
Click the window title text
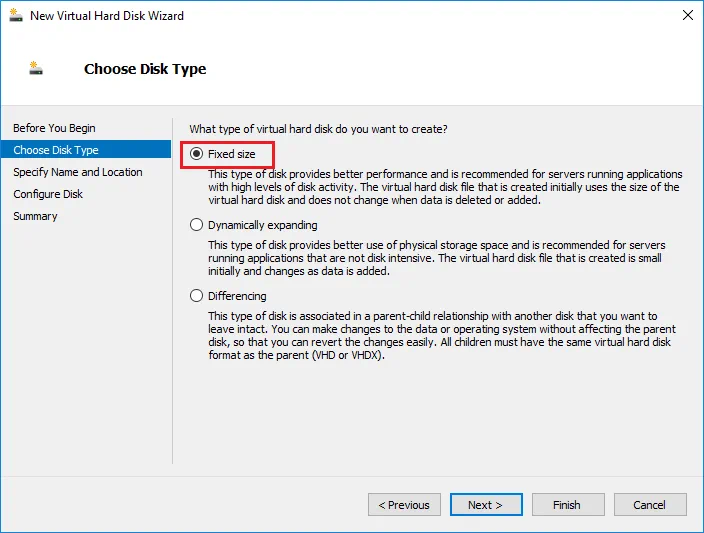click(107, 15)
